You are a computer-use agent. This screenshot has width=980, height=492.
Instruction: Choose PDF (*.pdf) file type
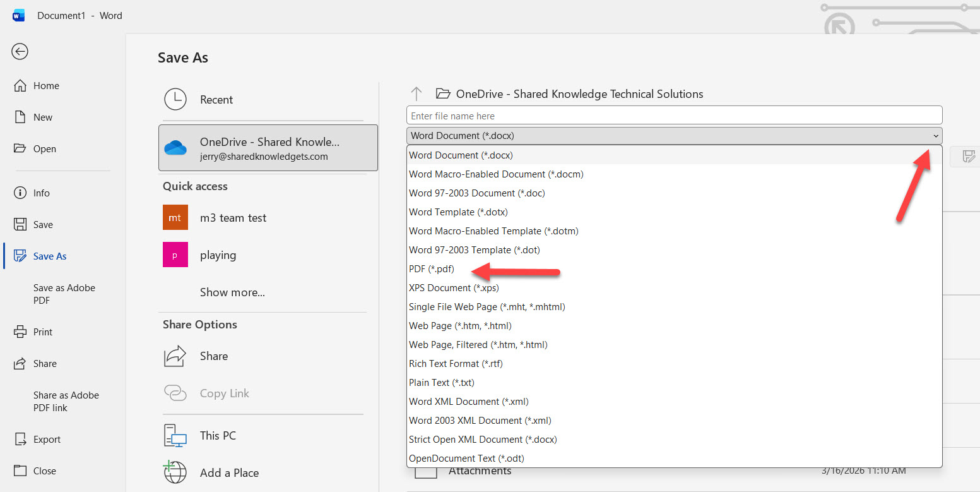point(674,269)
